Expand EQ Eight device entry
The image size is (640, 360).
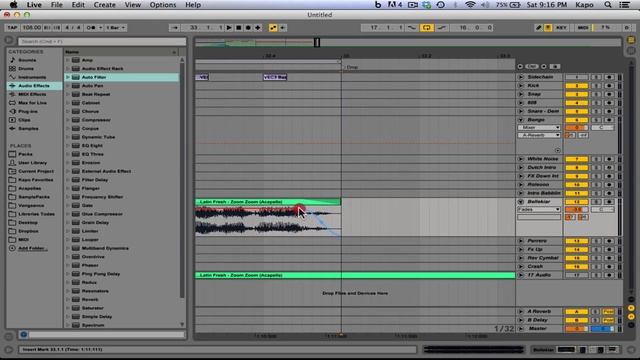click(68, 146)
